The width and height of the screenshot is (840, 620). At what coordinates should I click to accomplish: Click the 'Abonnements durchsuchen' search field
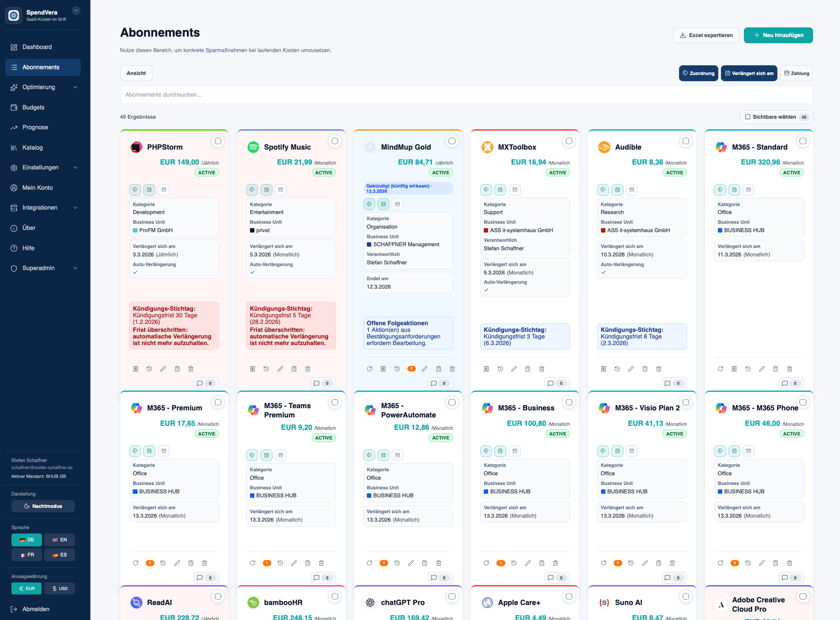(466, 95)
